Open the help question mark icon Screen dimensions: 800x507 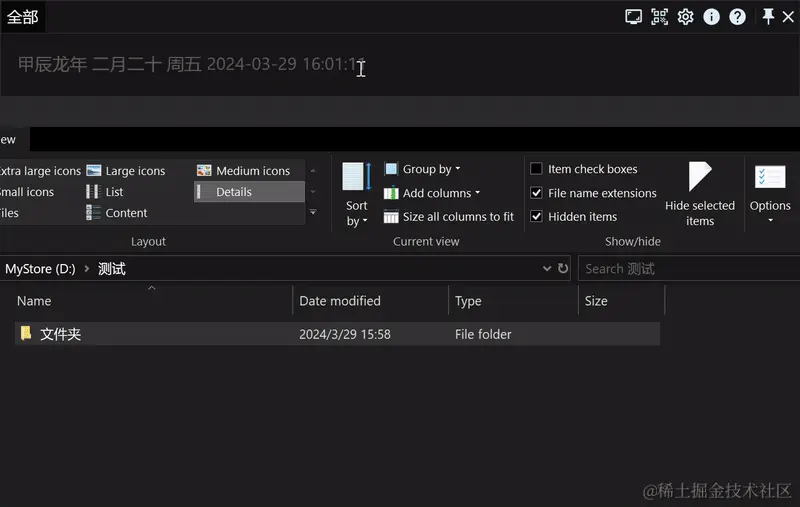point(737,17)
